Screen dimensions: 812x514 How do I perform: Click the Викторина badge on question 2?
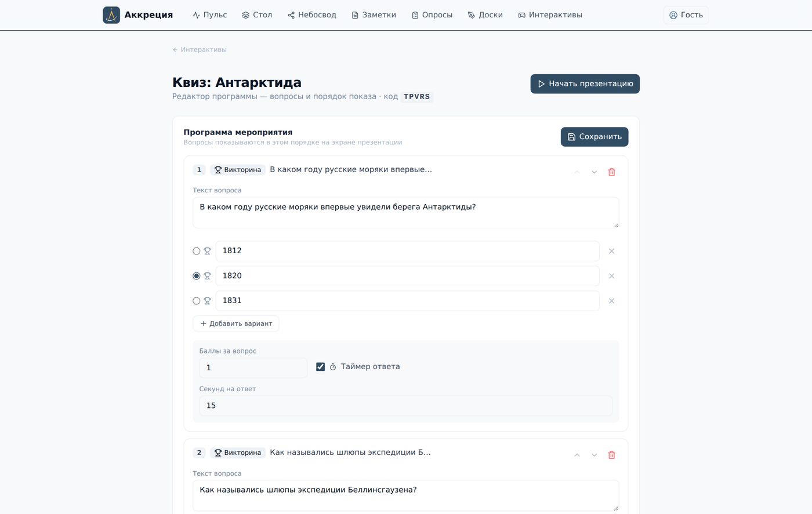tap(238, 453)
